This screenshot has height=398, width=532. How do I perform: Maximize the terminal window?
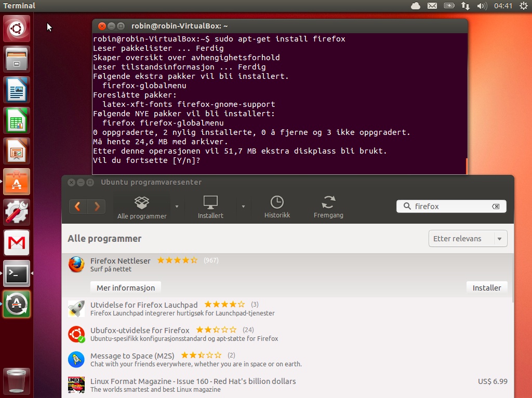coord(121,26)
